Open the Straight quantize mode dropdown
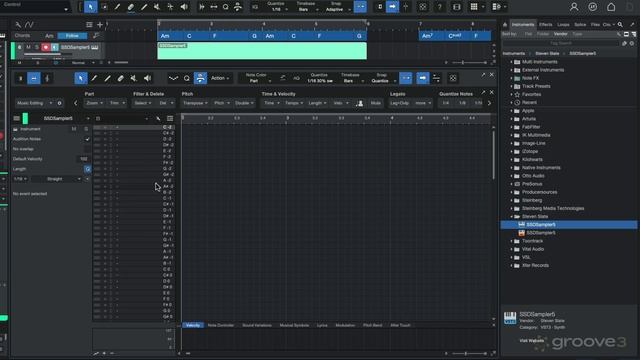The height and width of the screenshot is (360, 640). pos(56,179)
